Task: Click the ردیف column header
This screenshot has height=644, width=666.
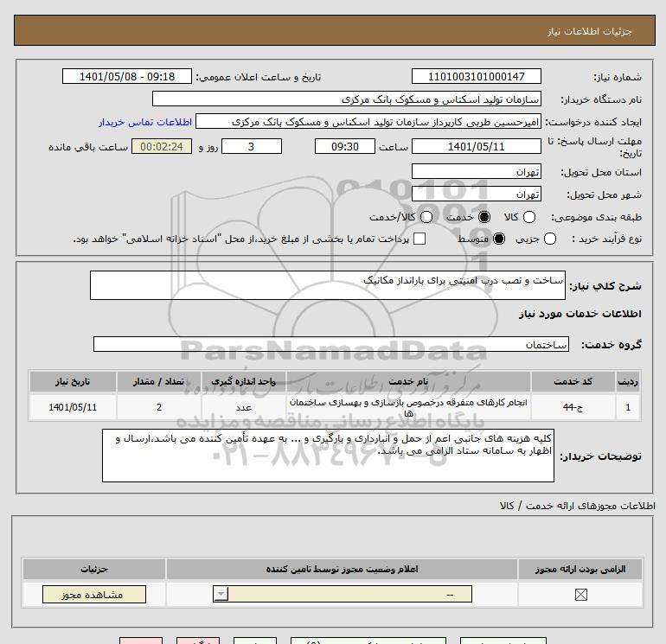Action: (628, 381)
